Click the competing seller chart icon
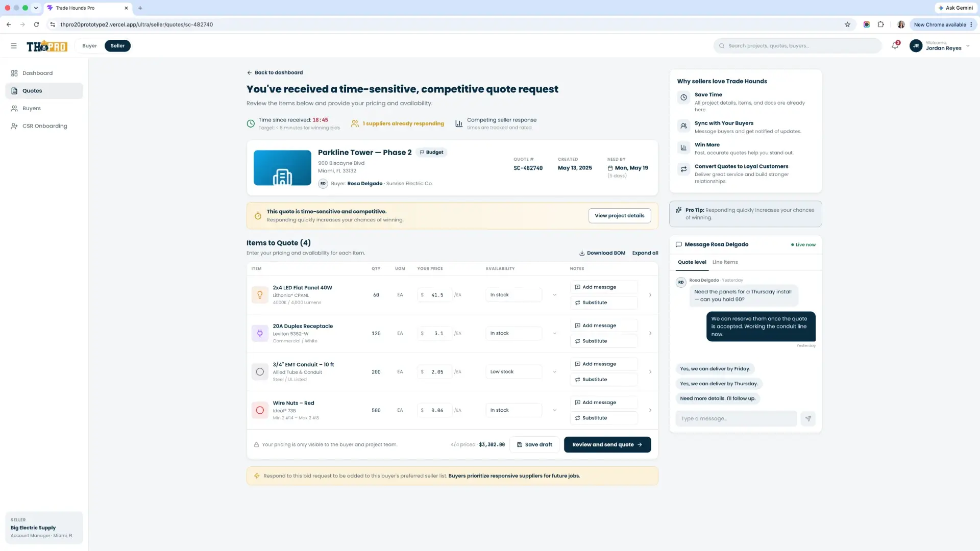Image resolution: width=980 pixels, height=551 pixels. (x=459, y=123)
